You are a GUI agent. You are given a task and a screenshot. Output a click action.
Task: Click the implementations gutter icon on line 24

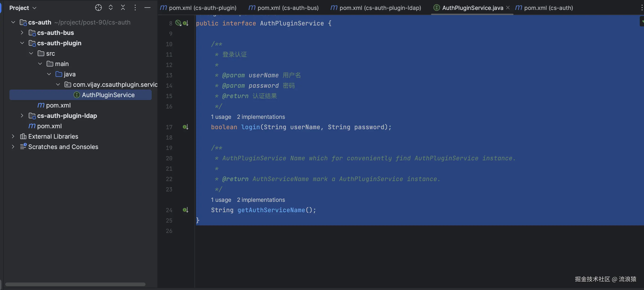(x=185, y=210)
